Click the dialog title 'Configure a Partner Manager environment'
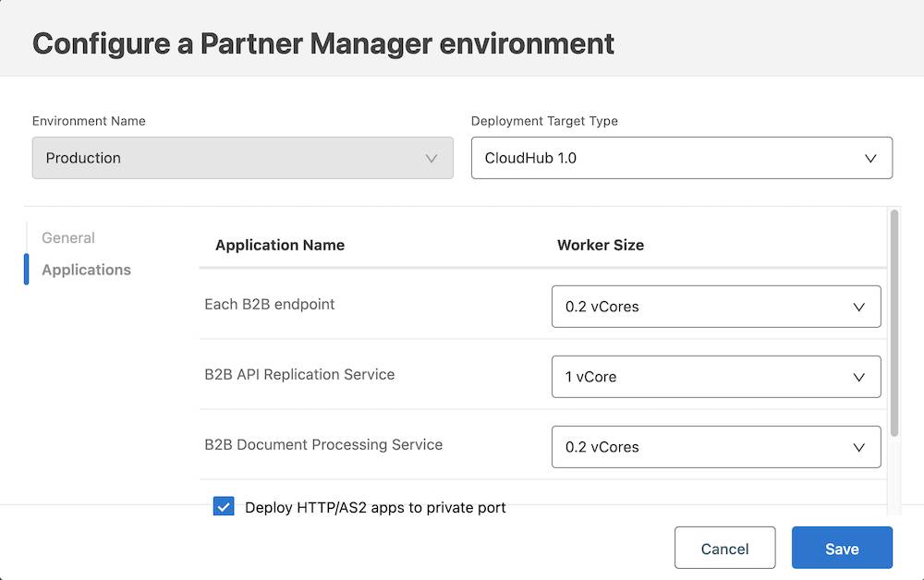This screenshot has height=580, width=924. coord(323,43)
